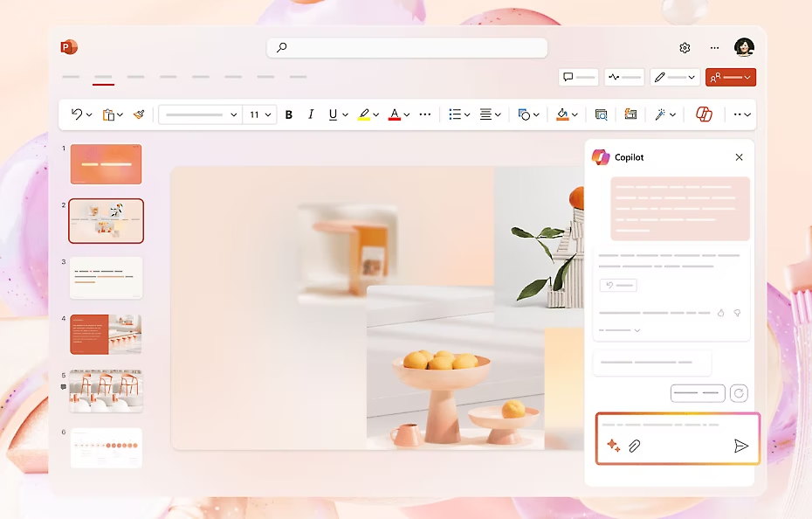Click the Paste clipboard icon
The width and height of the screenshot is (812, 519).
click(x=108, y=114)
